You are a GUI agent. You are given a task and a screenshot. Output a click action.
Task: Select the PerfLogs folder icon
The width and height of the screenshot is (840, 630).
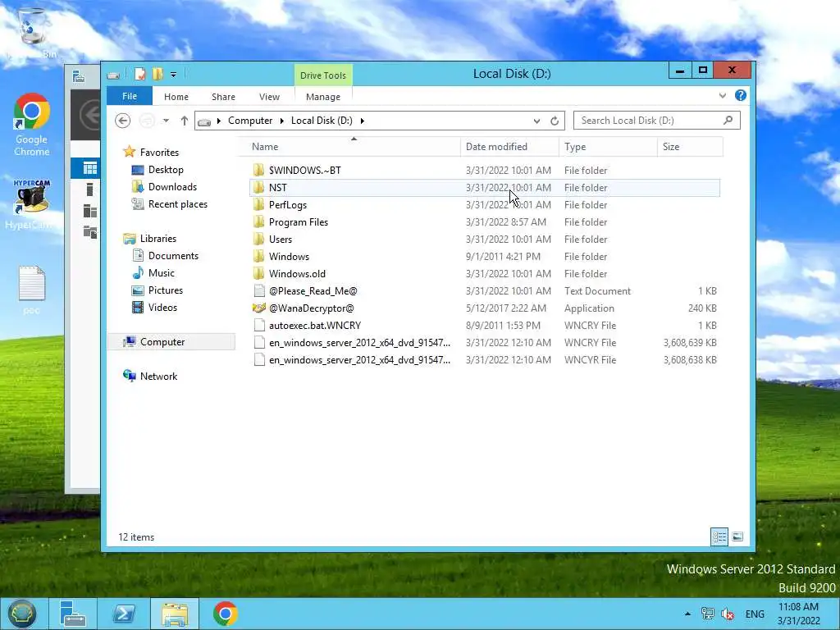[x=258, y=204]
